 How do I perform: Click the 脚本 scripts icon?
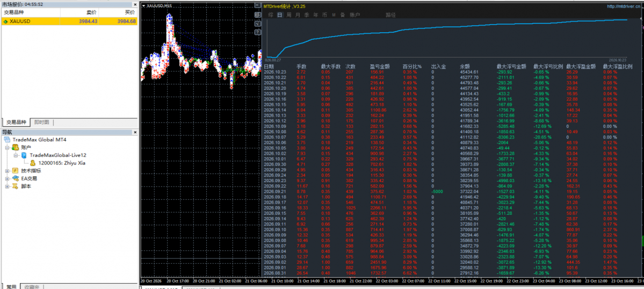pos(15,186)
